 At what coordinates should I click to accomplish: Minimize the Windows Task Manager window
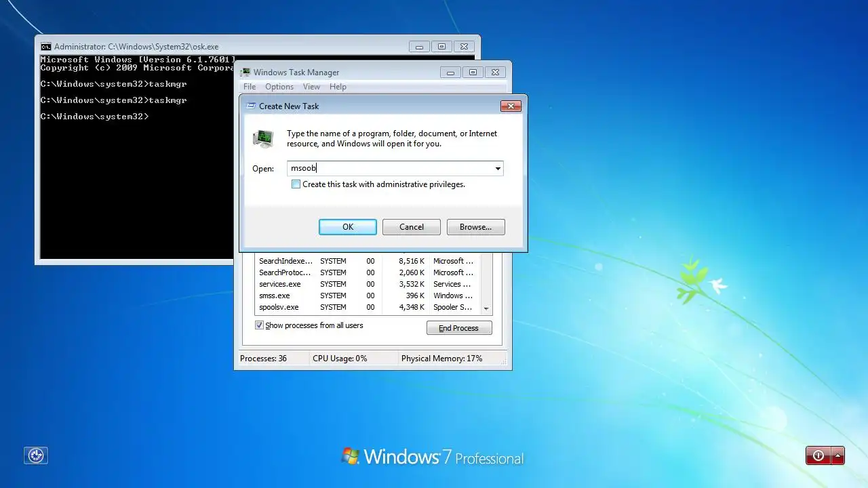(450, 73)
